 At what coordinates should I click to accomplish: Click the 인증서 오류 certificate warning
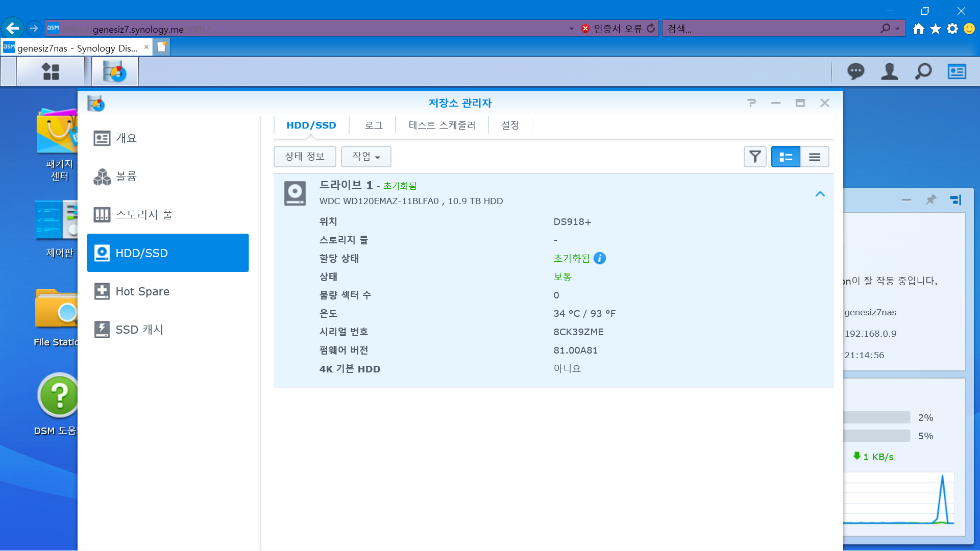[612, 29]
